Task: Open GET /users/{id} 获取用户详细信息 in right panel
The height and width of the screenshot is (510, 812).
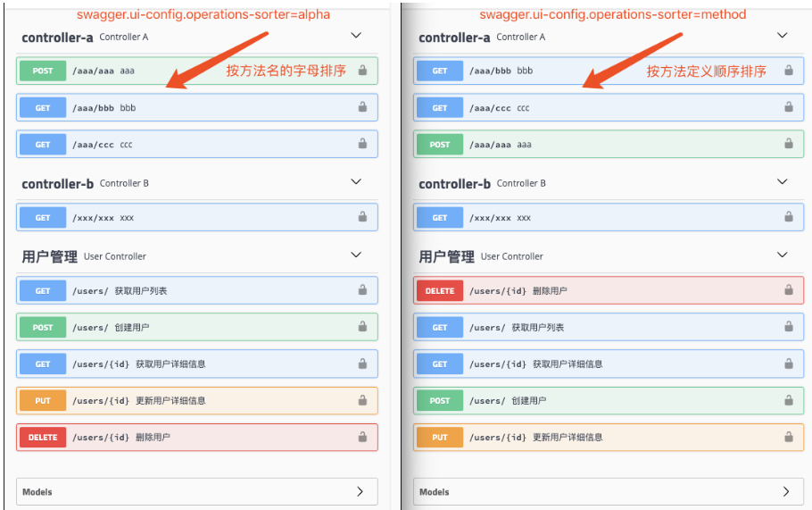Action: (x=609, y=364)
